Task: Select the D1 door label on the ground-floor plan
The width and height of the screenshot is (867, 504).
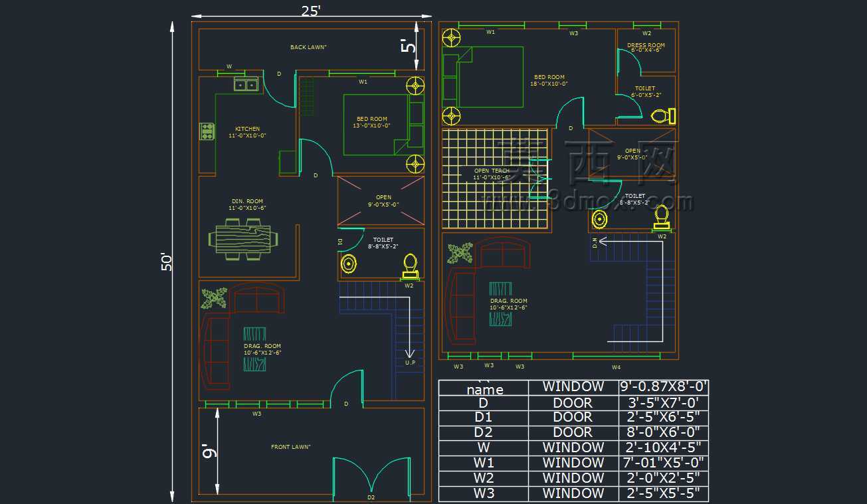Action: pyautogui.click(x=339, y=242)
